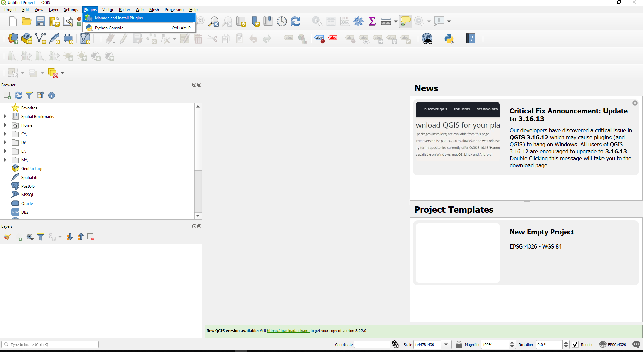Open the Statistical Summary sigma icon
Screen dimensions: 644x354
point(373,21)
